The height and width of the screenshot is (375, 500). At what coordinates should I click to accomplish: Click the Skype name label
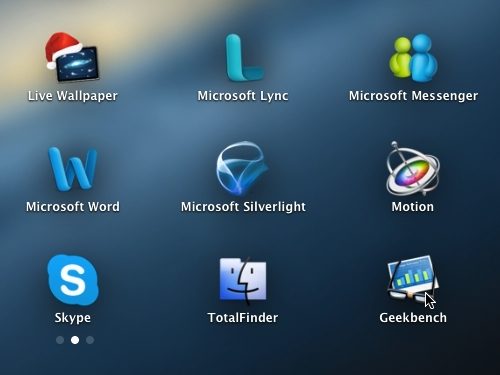click(73, 318)
